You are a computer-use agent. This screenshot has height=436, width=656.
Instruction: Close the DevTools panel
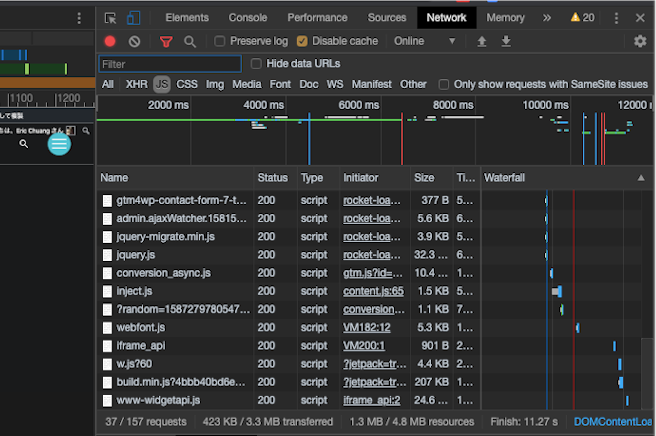[x=640, y=18]
